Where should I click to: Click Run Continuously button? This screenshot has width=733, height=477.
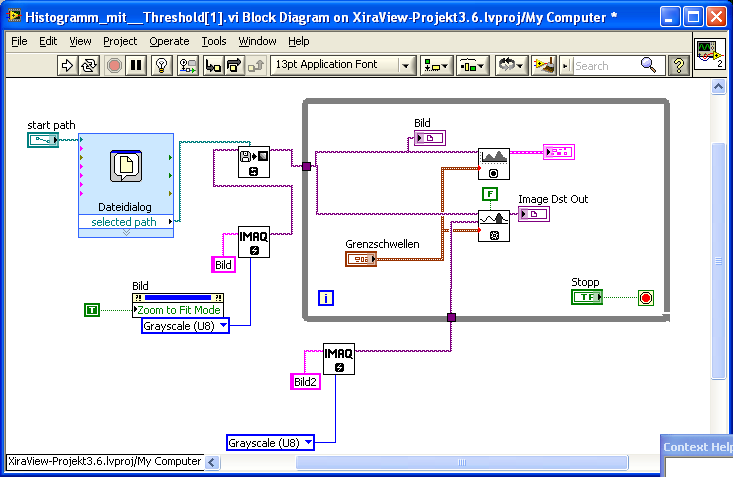tap(89, 65)
